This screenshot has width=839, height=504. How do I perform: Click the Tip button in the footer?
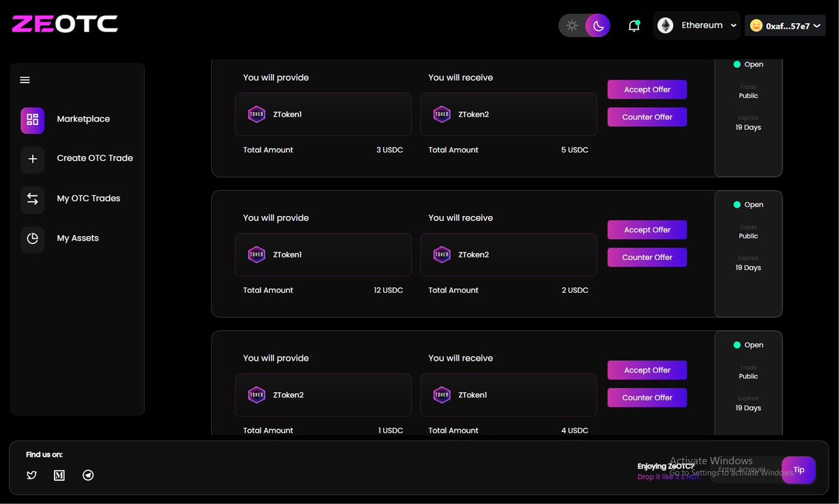click(798, 470)
